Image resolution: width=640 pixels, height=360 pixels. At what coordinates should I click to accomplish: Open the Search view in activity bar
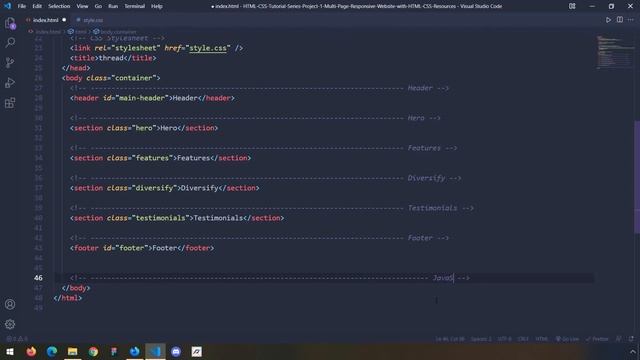pyautogui.click(x=10, y=42)
